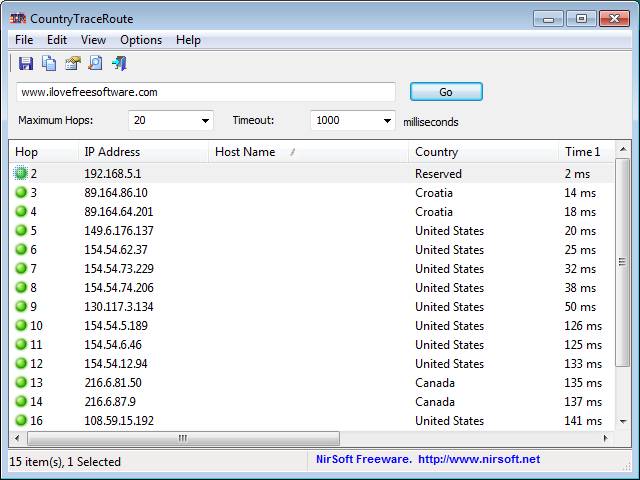Open the Options menu
Viewport: 640px width, 480px height.
click(x=141, y=40)
